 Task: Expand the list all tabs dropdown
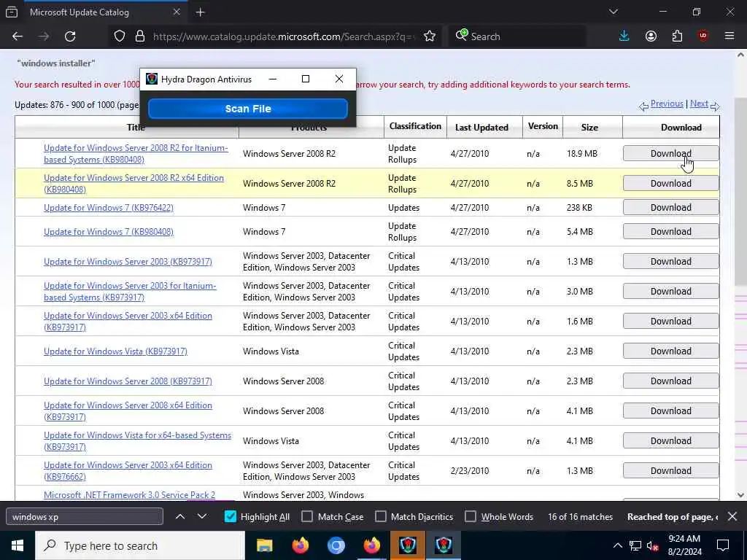614,12
